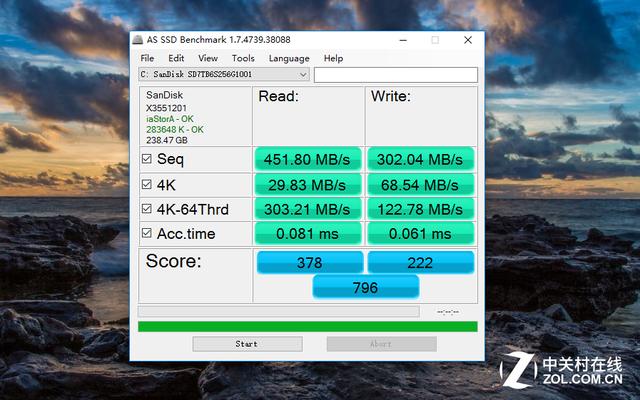Click the green progress bar

coord(308,326)
